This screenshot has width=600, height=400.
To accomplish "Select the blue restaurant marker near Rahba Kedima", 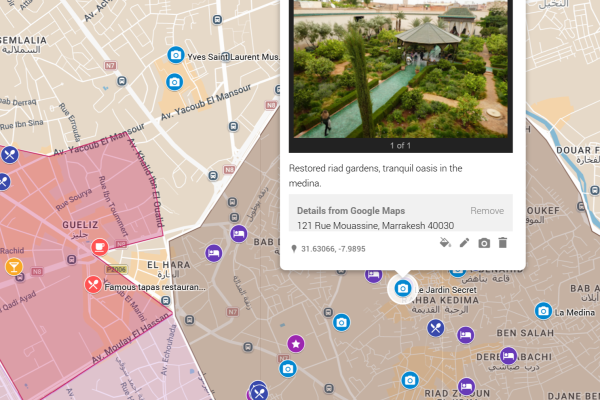I will click(x=435, y=328).
